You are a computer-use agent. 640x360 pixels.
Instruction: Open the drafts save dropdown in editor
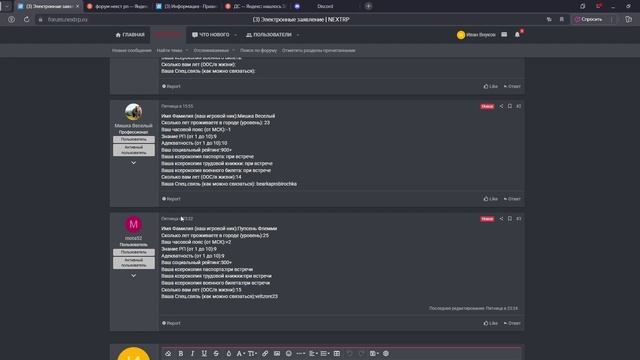[374, 353]
